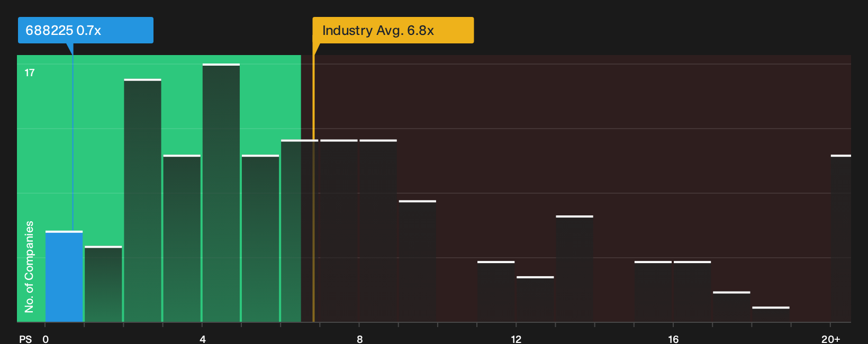The image size is (868, 344).
Task: Click the x-axis label '4'
Action: (x=203, y=339)
